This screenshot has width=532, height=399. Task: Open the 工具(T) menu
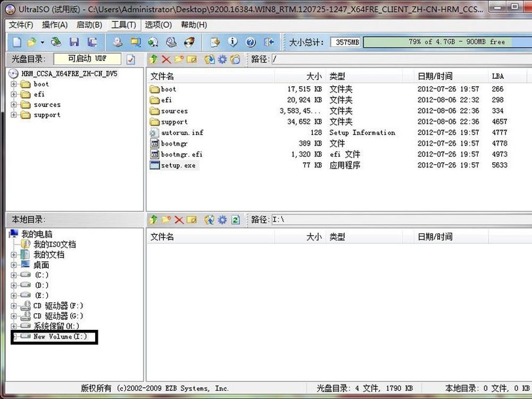point(123,25)
